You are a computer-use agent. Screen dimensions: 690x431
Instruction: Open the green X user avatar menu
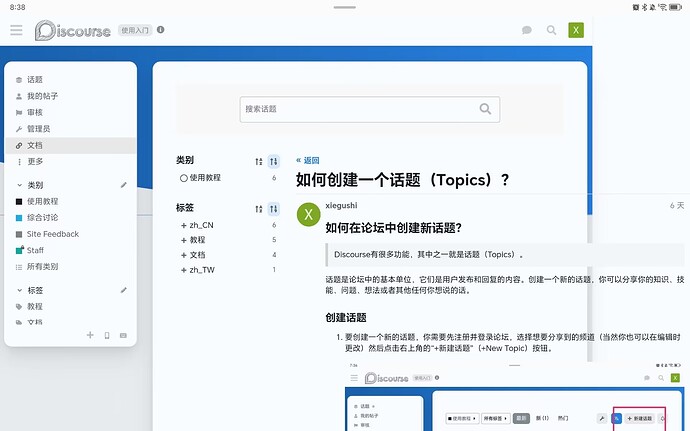pyautogui.click(x=576, y=30)
